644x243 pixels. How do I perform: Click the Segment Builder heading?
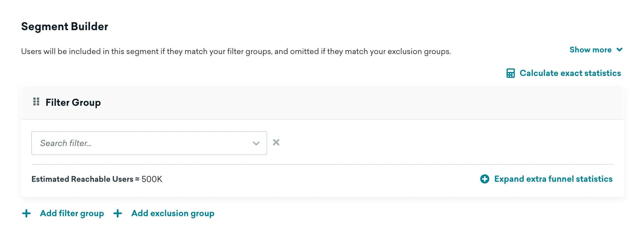pos(64,27)
